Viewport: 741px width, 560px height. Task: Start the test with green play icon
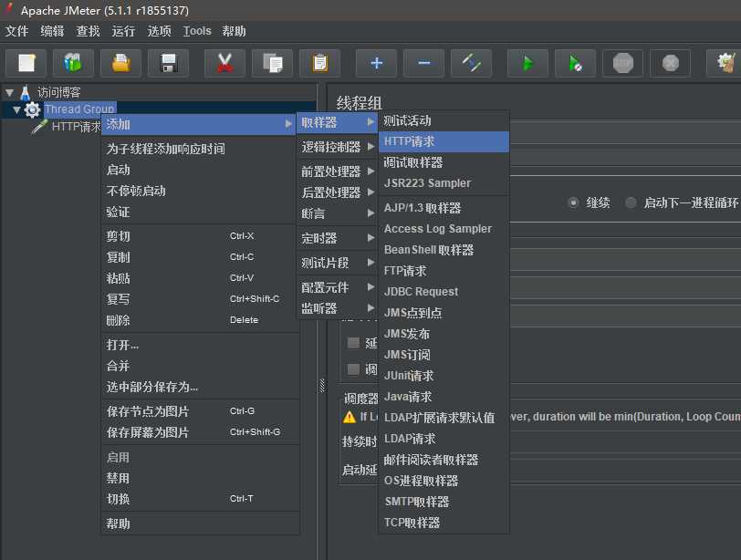point(527,63)
